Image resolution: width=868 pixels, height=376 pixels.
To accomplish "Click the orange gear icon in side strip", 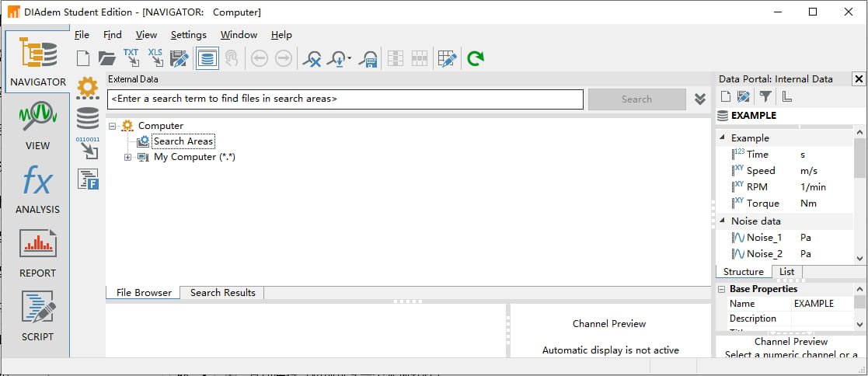I will click(x=88, y=88).
